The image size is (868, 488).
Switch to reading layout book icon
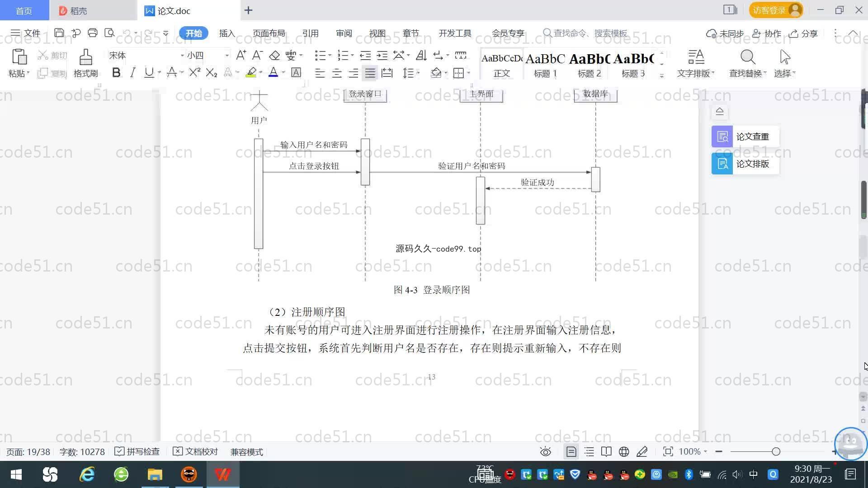click(606, 452)
